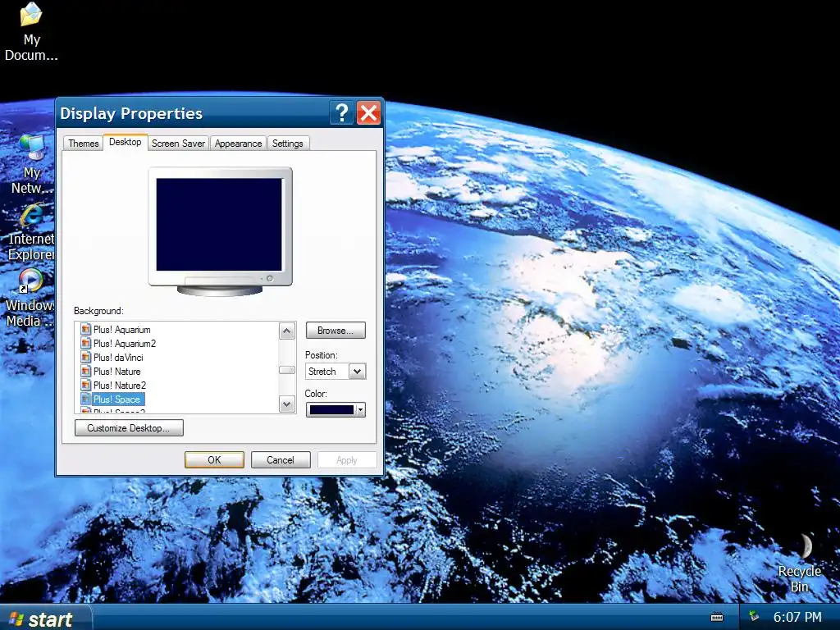Click the Browse... button

click(336, 331)
